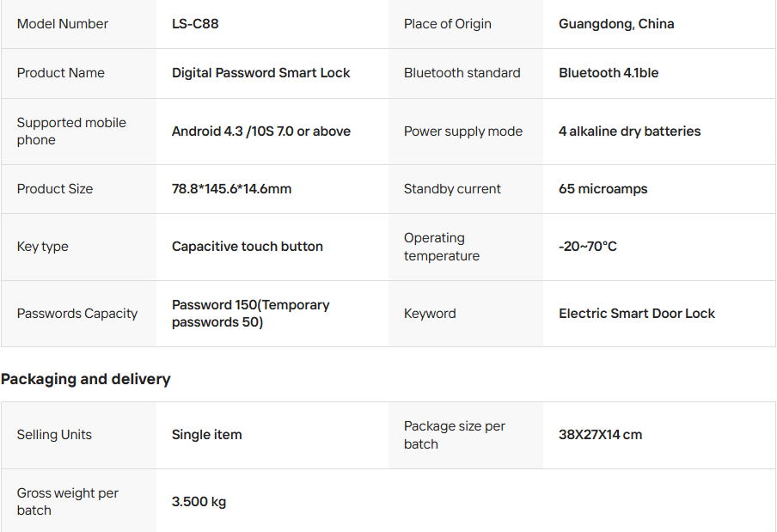Click the Single item selling units value
Image resolution: width=777 pixels, height=532 pixels.
pos(206,435)
